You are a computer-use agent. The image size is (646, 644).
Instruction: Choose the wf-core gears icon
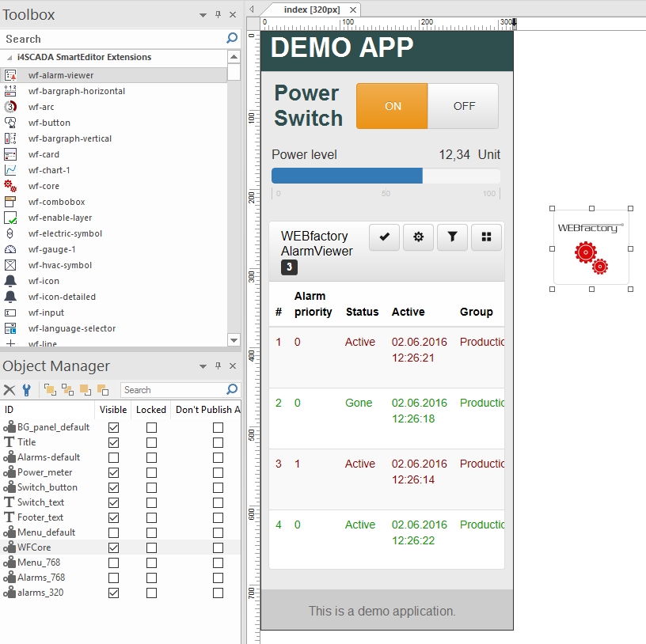tap(10, 186)
